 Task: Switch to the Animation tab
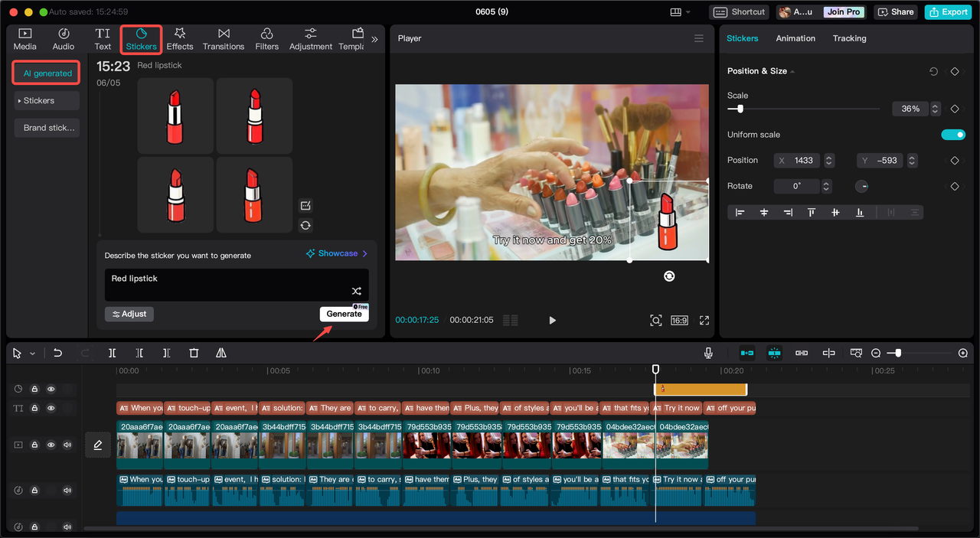coord(795,38)
